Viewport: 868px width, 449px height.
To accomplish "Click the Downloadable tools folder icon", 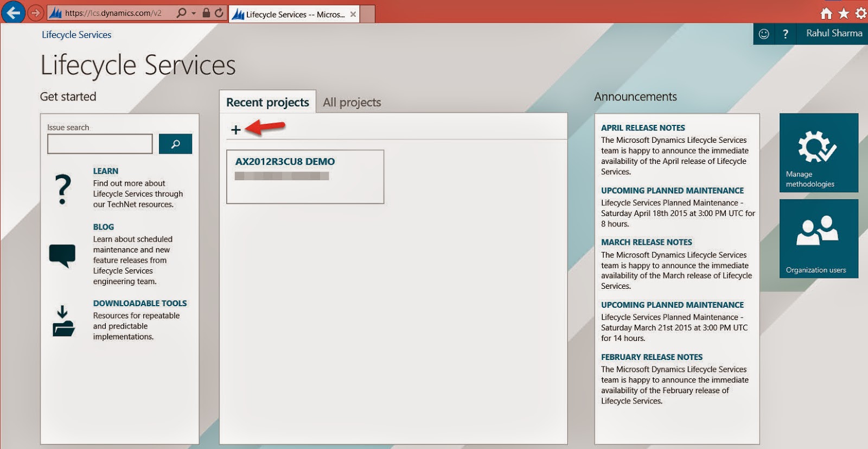I will 63,321.
